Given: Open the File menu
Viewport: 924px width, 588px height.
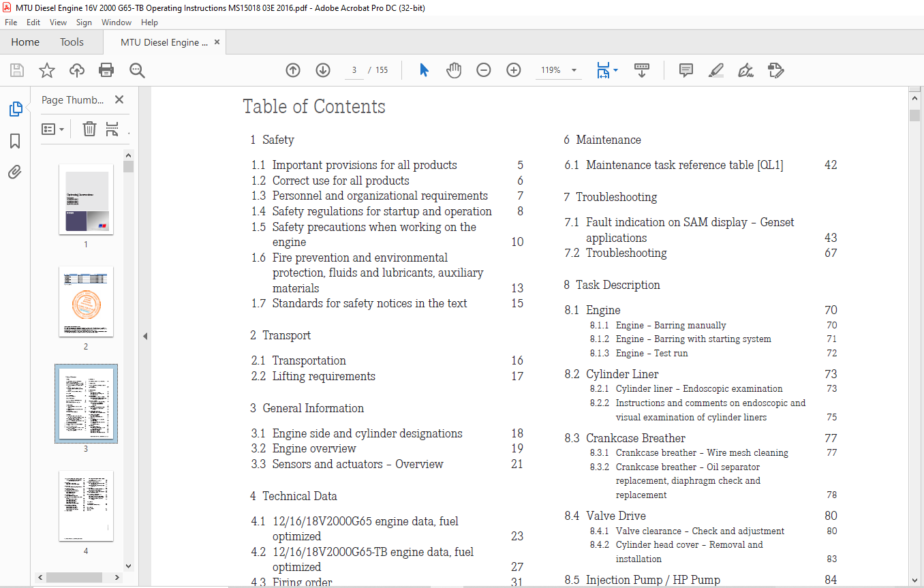Looking at the screenshot, I should click(x=11, y=22).
